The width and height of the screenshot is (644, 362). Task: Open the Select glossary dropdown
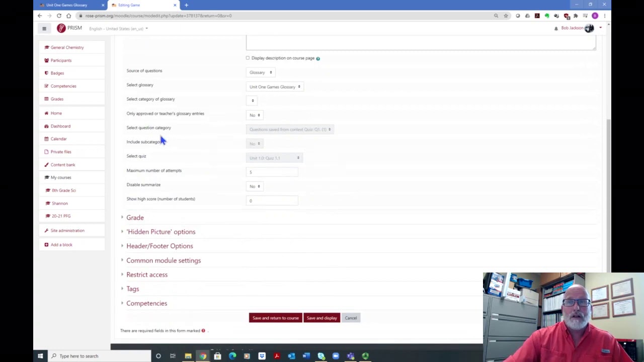pyautogui.click(x=275, y=87)
